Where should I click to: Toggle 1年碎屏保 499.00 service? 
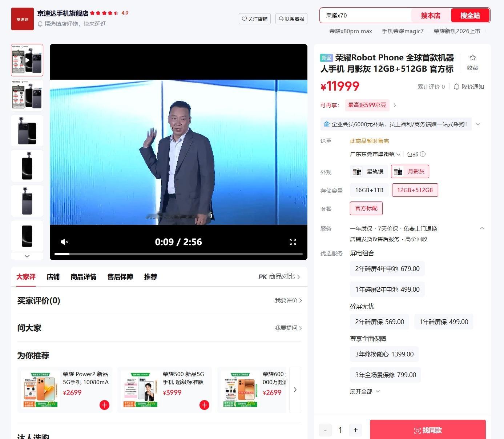[x=444, y=322]
